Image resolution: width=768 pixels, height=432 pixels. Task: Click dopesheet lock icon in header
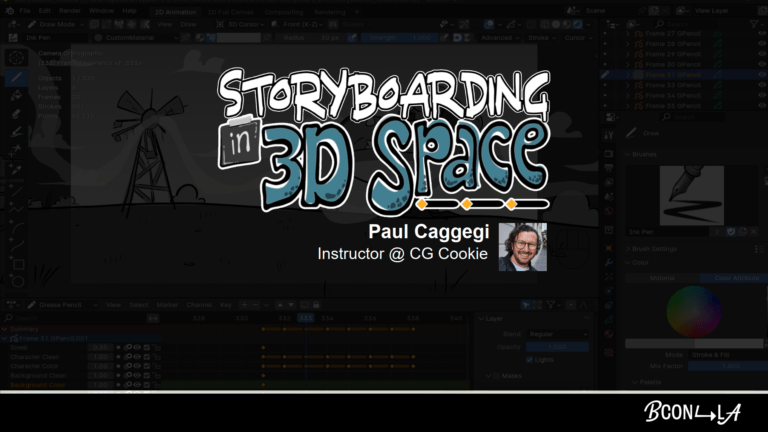coord(316,305)
